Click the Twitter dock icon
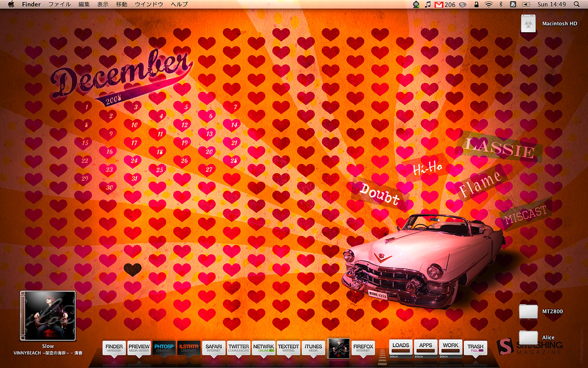The height and width of the screenshot is (368, 588). tap(238, 348)
